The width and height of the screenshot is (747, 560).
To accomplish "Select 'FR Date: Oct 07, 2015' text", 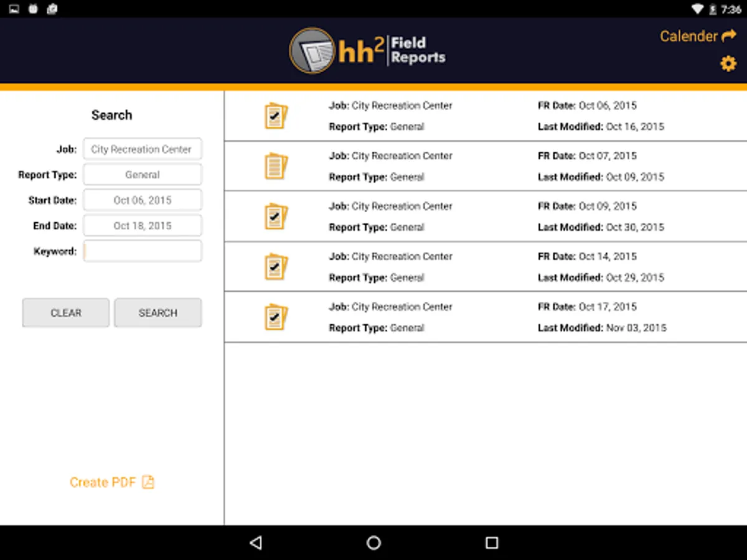I will [587, 156].
